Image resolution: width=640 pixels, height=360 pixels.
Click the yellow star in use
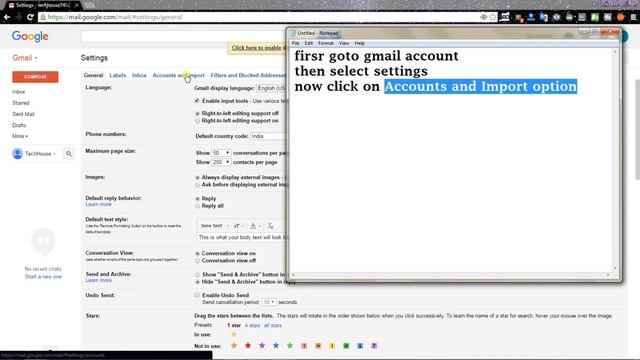click(x=234, y=334)
